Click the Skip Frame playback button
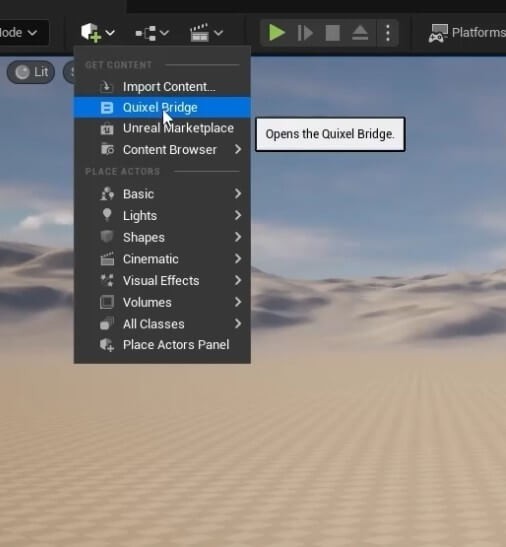The width and height of the screenshot is (506, 547). [305, 33]
